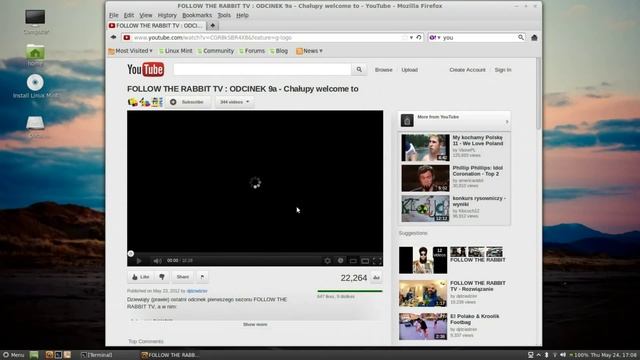The width and height of the screenshot is (640, 360).
Task: Change search engine via Yahoo dropdown
Action: point(435,37)
